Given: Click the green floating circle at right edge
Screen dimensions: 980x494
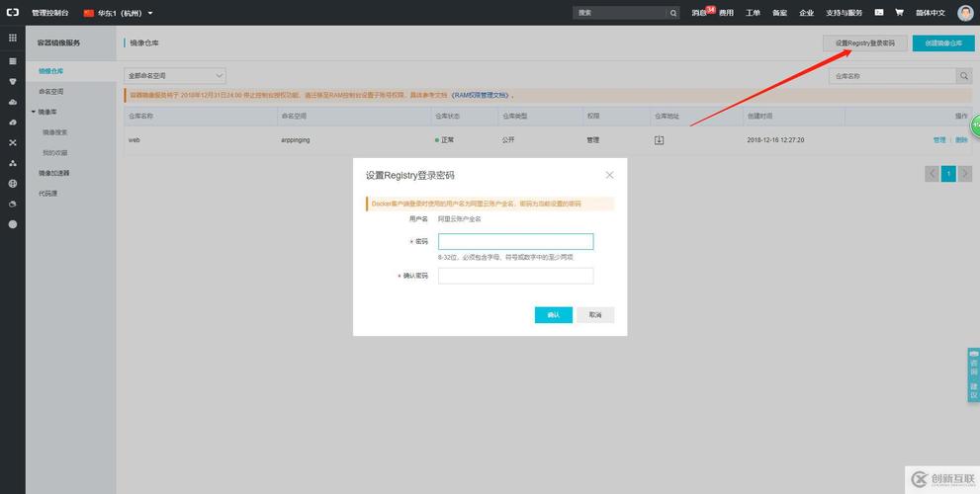Looking at the screenshot, I should pyautogui.click(x=976, y=126).
